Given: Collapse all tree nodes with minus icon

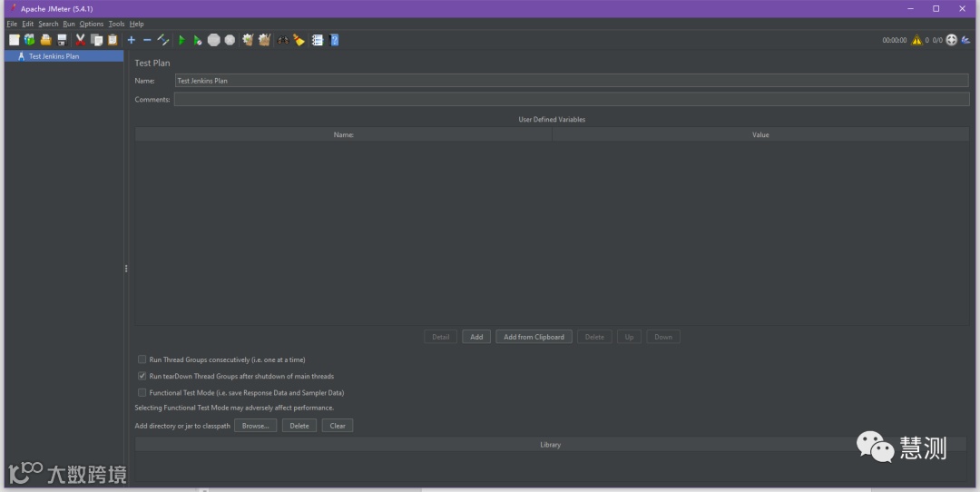Looking at the screenshot, I should (x=147, y=40).
